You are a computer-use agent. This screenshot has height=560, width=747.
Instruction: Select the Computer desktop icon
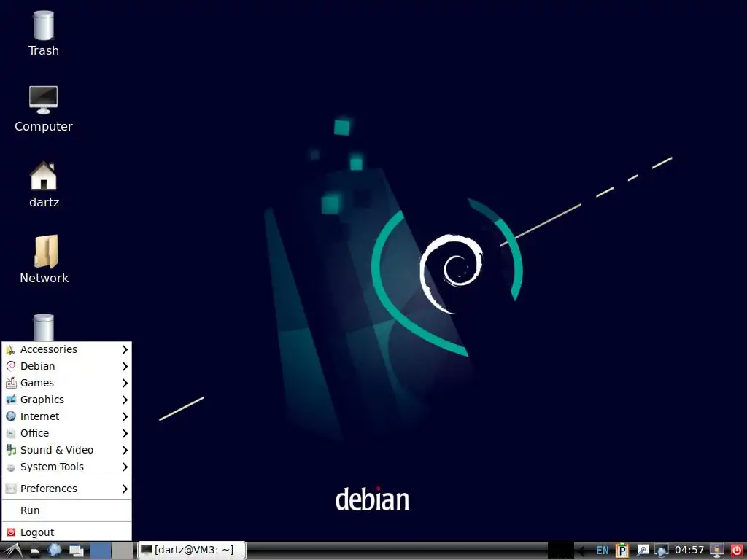[x=43, y=109]
